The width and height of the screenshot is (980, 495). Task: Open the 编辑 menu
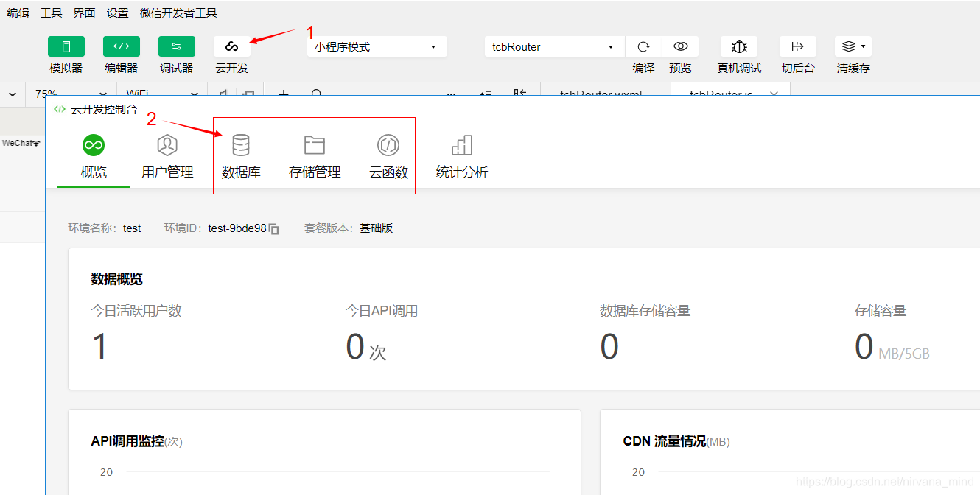coord(18,13)
